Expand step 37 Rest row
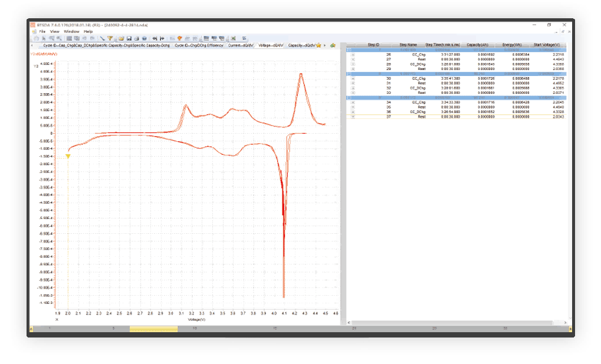 353,117
